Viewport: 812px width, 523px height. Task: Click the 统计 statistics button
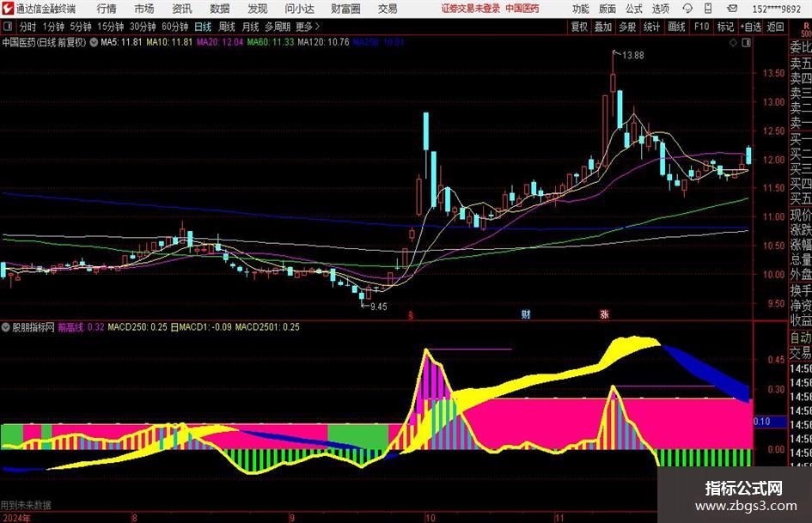[652, 27]
